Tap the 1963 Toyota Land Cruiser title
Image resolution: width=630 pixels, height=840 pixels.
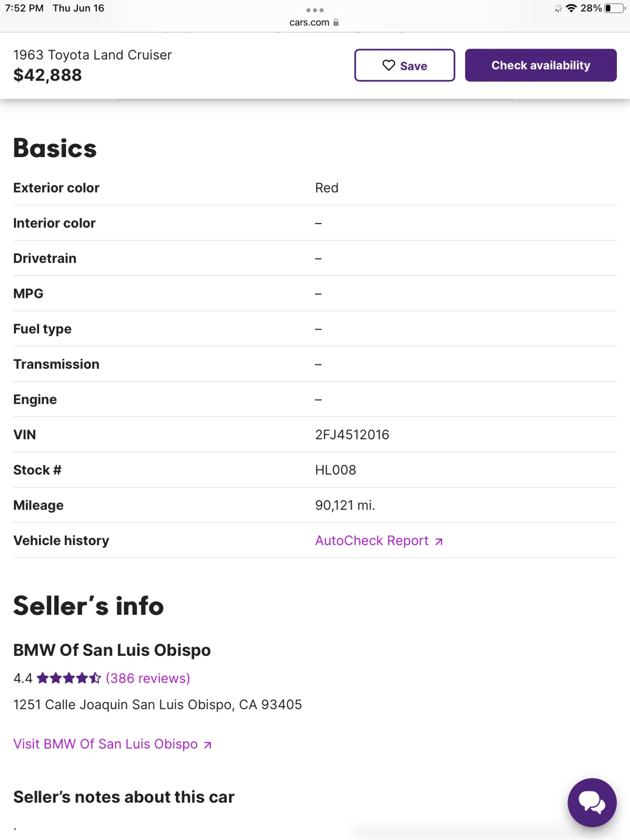92,55
